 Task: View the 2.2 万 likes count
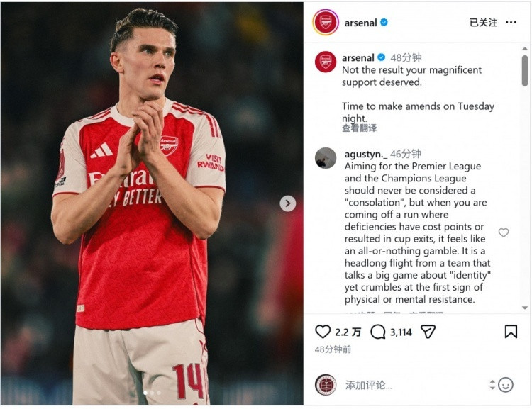[x=348, y=332]
